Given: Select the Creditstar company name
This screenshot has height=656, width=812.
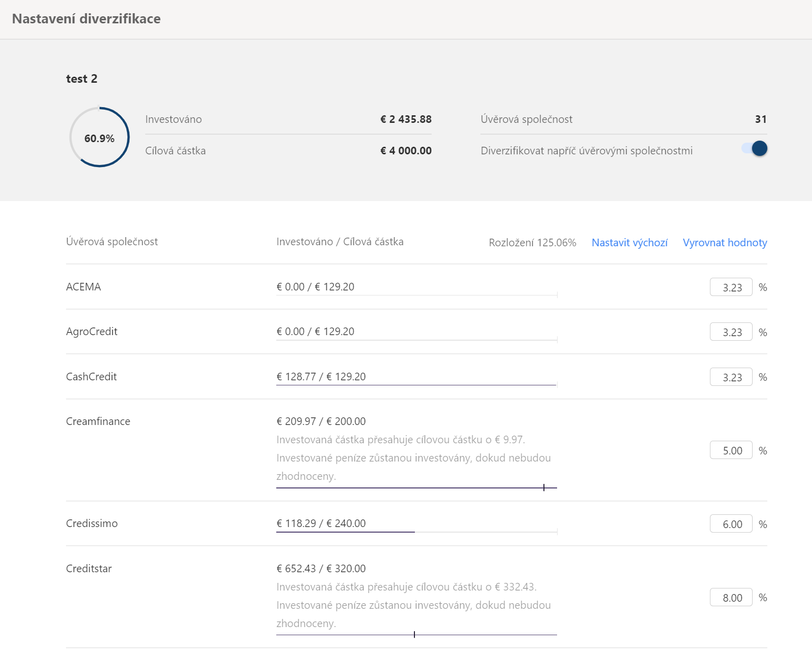Looking at the screenshot, I should tap(89, 569).
